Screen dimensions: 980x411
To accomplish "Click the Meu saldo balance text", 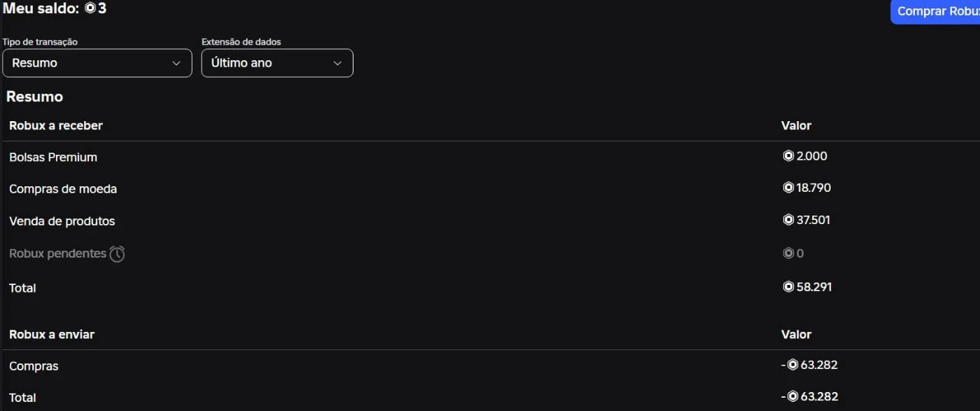I will click(42, 9).
